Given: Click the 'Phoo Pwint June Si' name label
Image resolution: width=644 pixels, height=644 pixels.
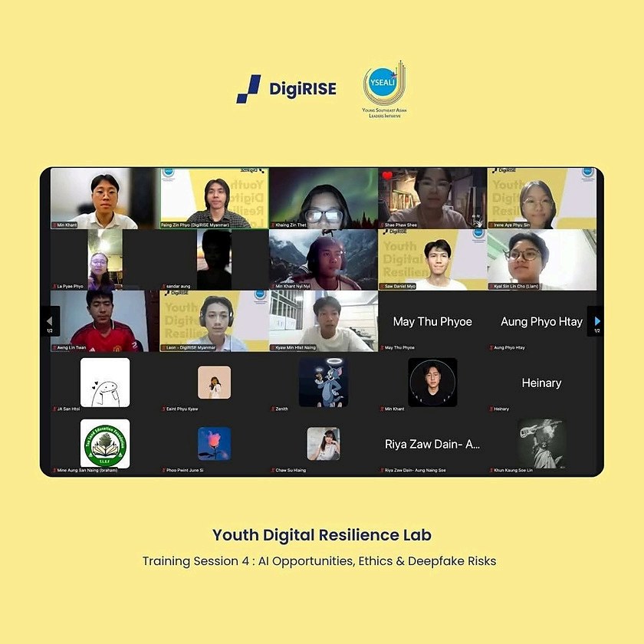Looking at the screenshot, I should coord(185,470).
